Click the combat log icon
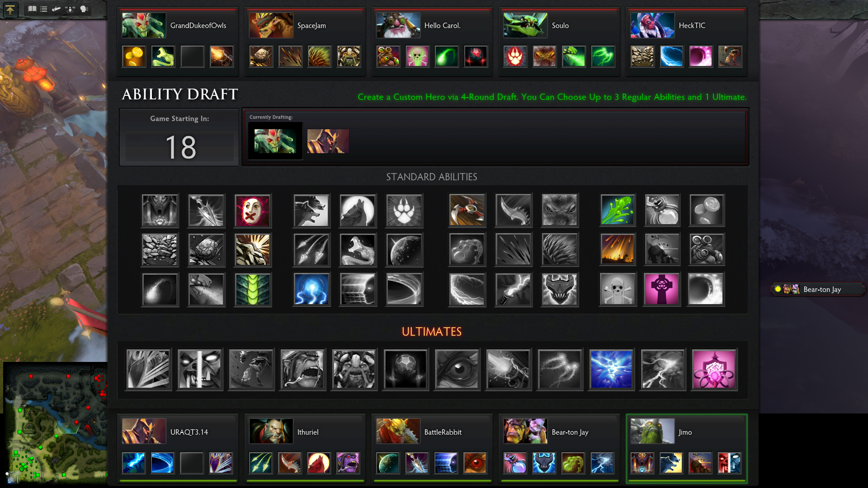The height and width of the screenshot is (488, 868). coord(56,9)
